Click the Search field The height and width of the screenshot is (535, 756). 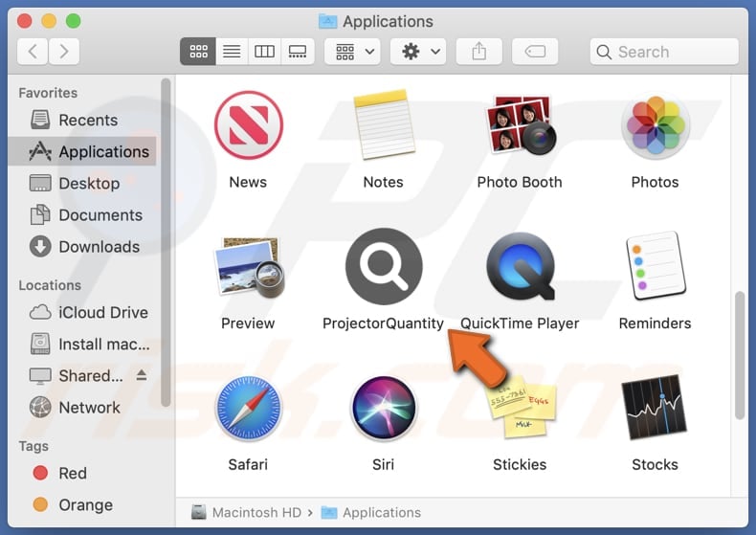pos(664,52)
